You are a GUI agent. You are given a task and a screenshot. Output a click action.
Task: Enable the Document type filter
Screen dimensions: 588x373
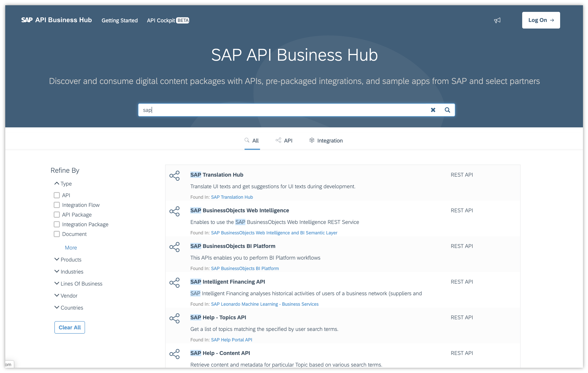point(57,234)
